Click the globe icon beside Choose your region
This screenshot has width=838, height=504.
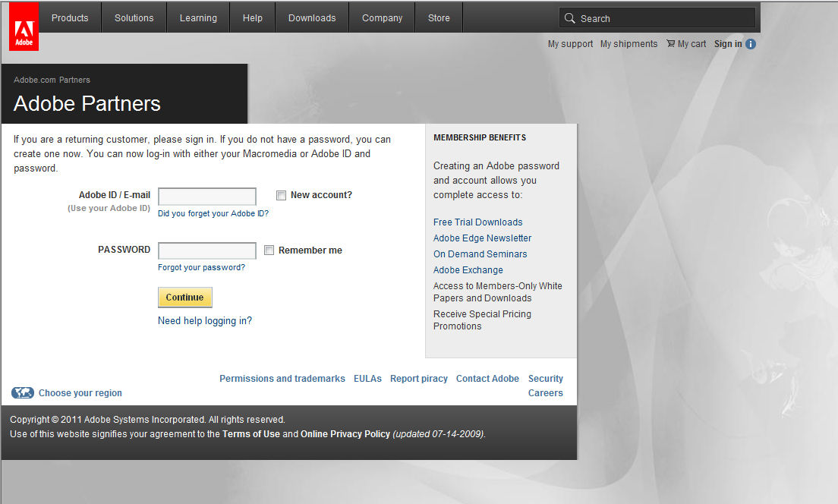(23, 392)
